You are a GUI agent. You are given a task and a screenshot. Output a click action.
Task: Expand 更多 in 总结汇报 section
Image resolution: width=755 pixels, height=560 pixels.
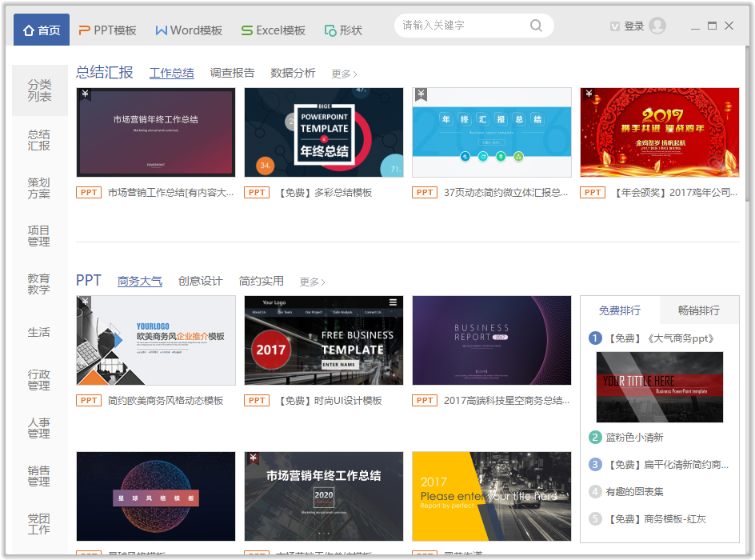click(x=344, y=74)
